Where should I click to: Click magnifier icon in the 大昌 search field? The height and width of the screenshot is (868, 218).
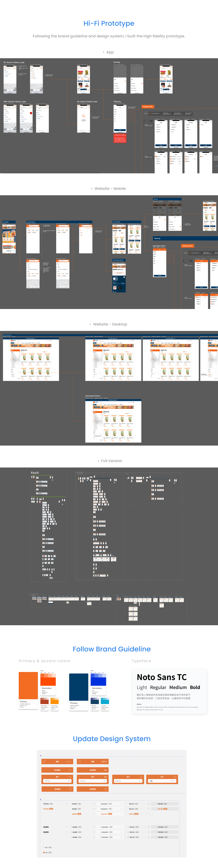174,781
